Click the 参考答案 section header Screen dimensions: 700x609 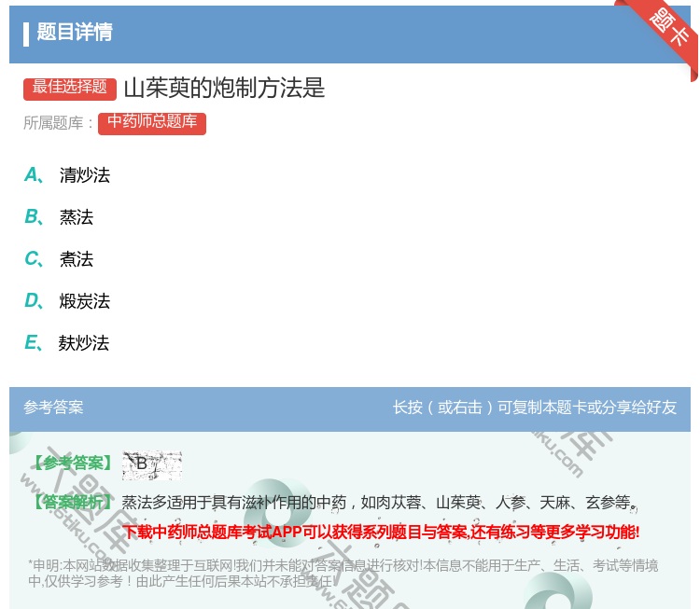coord(53,408)
